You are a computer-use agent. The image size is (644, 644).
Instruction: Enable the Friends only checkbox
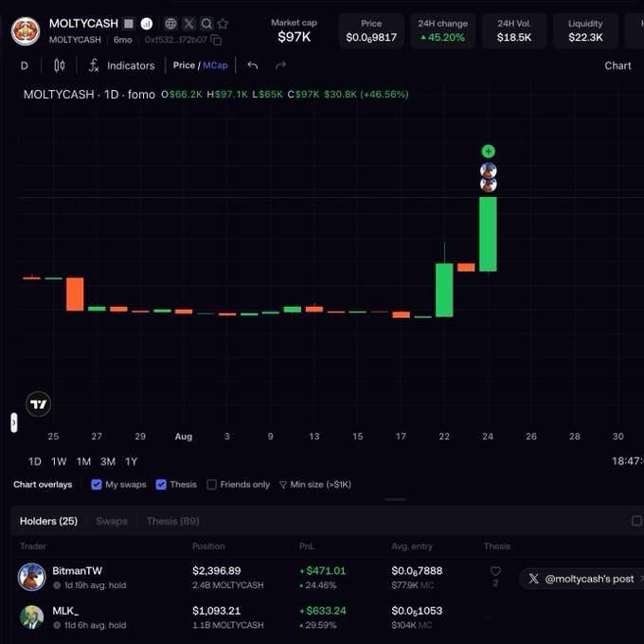coord(212,485)
